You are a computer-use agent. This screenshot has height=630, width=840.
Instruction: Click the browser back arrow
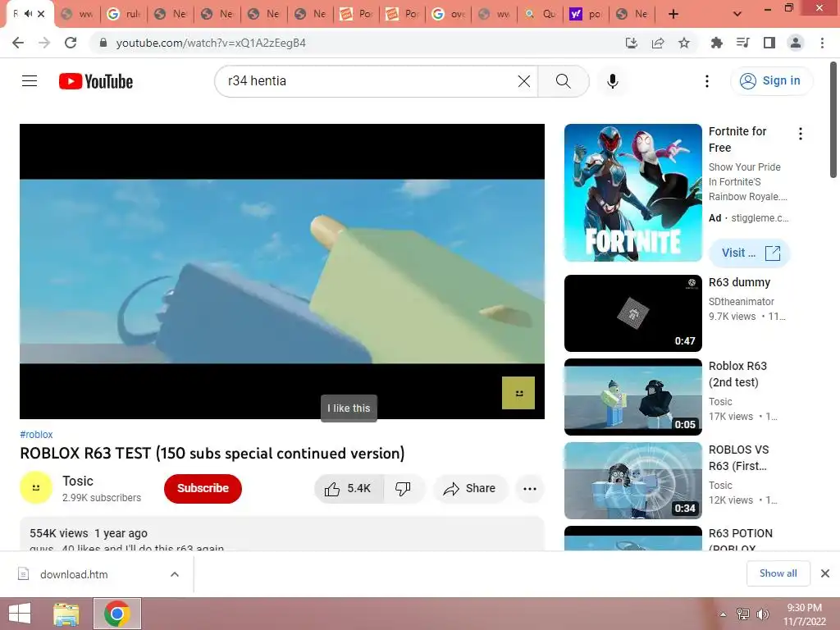(18, 43)
